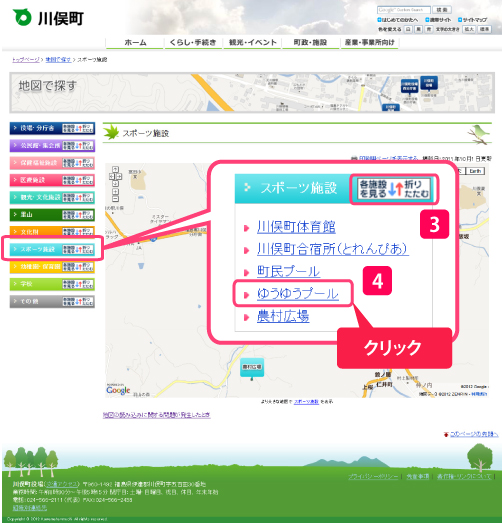This screenshot has height=524, width=502.
Task: Open the 著作権・リンクについて footer link
Action: [464, 477]
